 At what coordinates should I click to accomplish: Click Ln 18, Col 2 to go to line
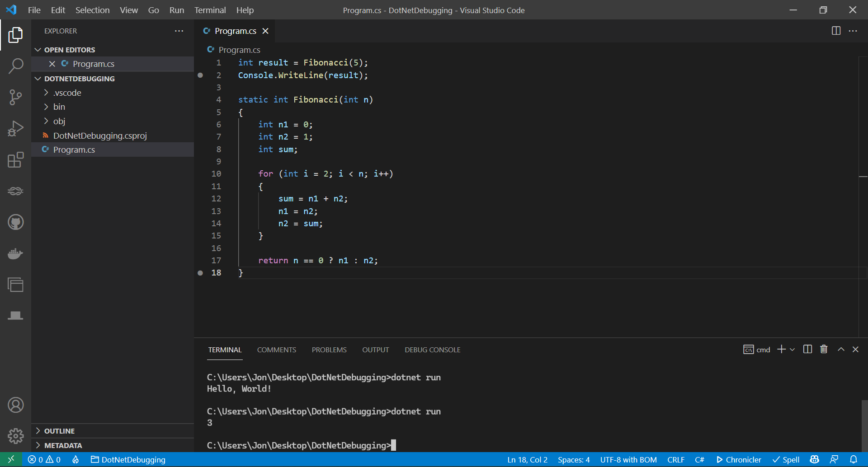pyautogui.click(x=527, y=459)
